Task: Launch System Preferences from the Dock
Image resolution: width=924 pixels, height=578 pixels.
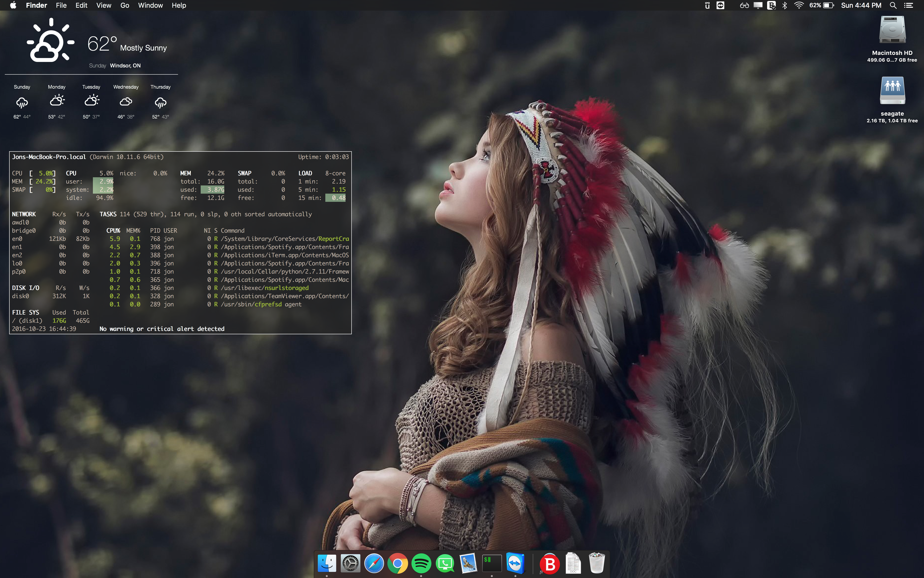Action: (x=351, y=564)
